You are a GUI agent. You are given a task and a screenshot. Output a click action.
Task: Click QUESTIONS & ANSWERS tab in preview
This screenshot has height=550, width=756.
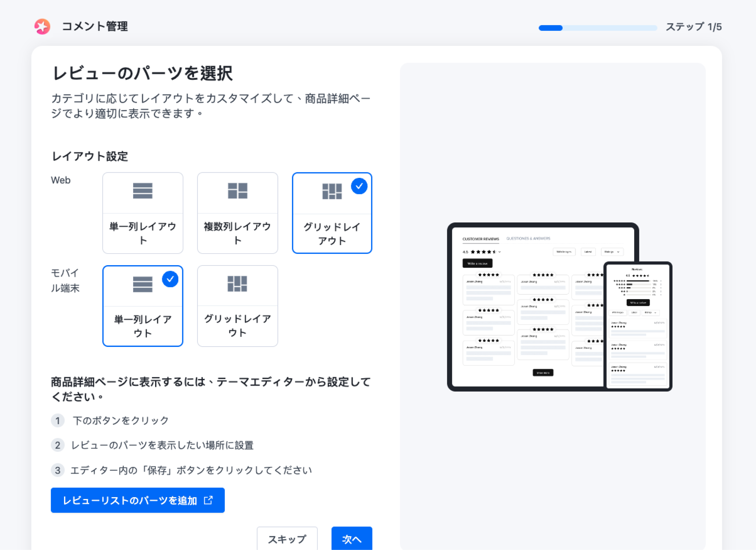pyautogui.click(x=528, y=239)
